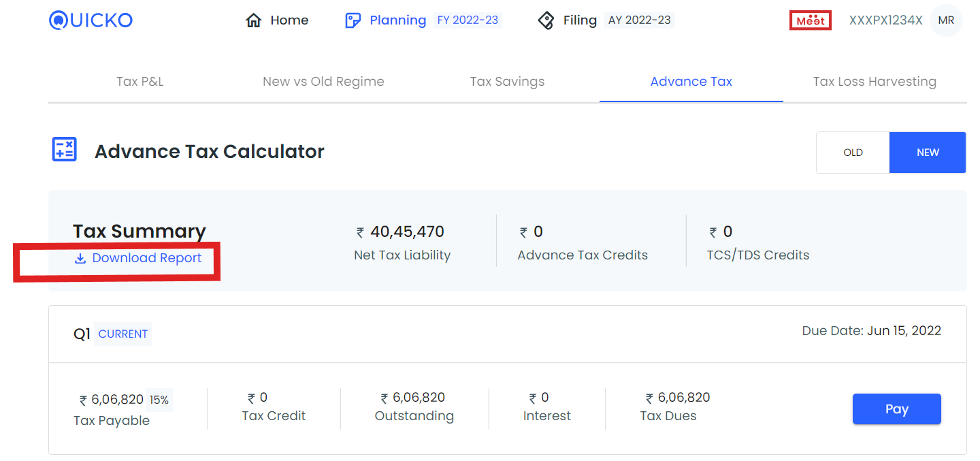Open the MR profile avatar

click(946, 20)
